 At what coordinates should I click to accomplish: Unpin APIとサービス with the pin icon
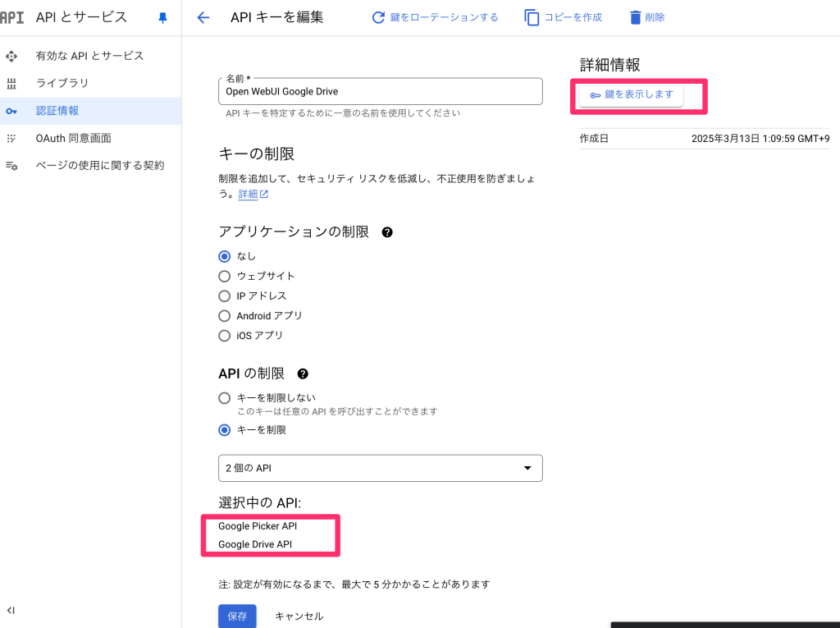tap(163, 18)
